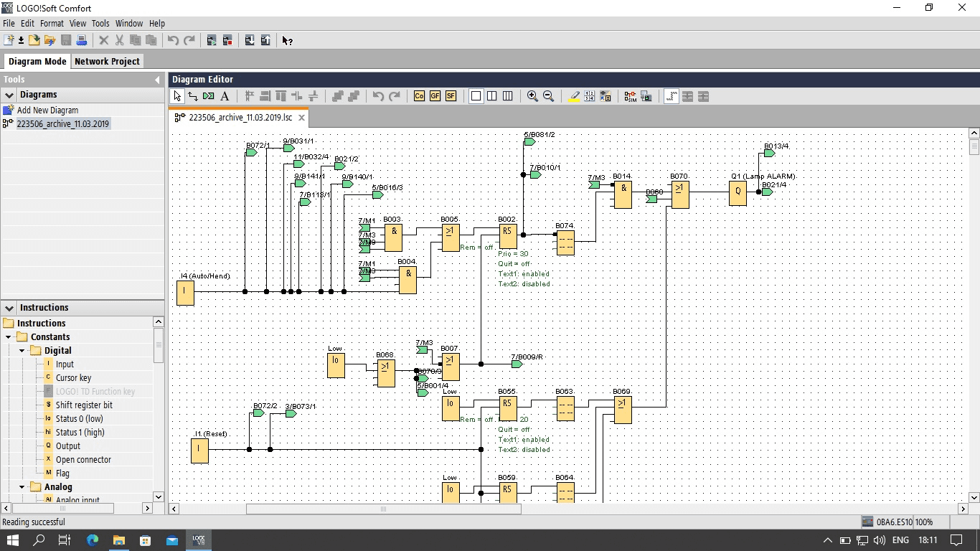
Task: Zoom out of the diagram
Action: click(548, 96)
